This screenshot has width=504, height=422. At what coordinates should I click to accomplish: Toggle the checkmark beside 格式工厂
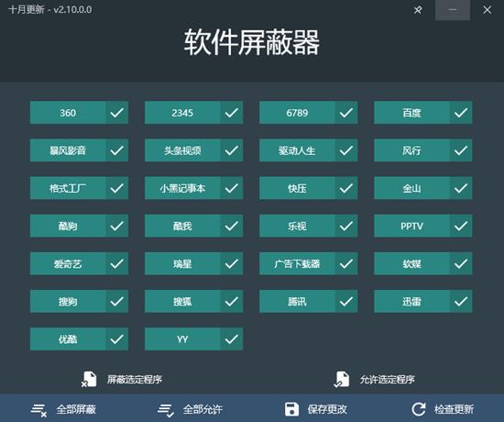pyautogui.click(x=116, y=188)
